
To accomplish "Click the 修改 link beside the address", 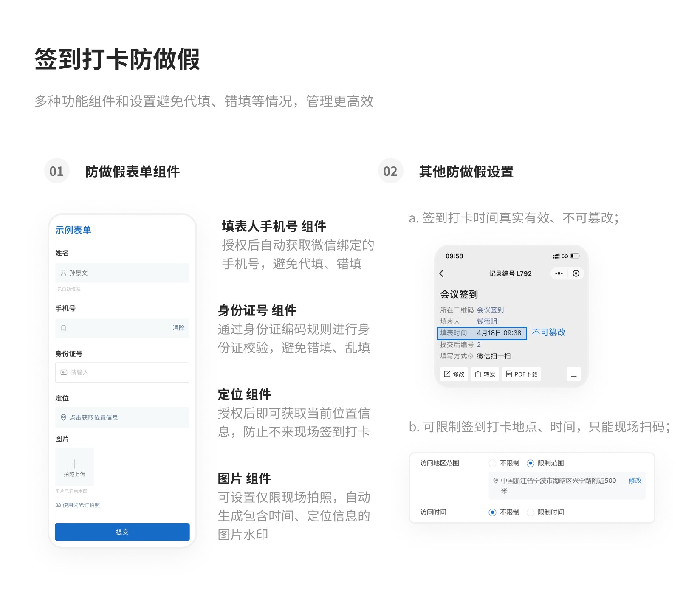I will point(635,481).
